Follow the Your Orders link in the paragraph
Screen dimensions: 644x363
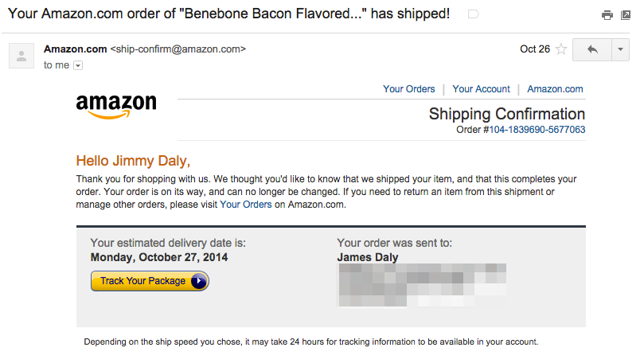click(x=246, y=205)
